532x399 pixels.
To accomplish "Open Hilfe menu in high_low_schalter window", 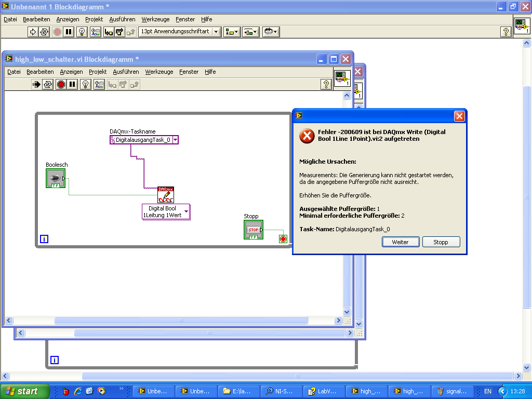I will [x=210, y=72].
